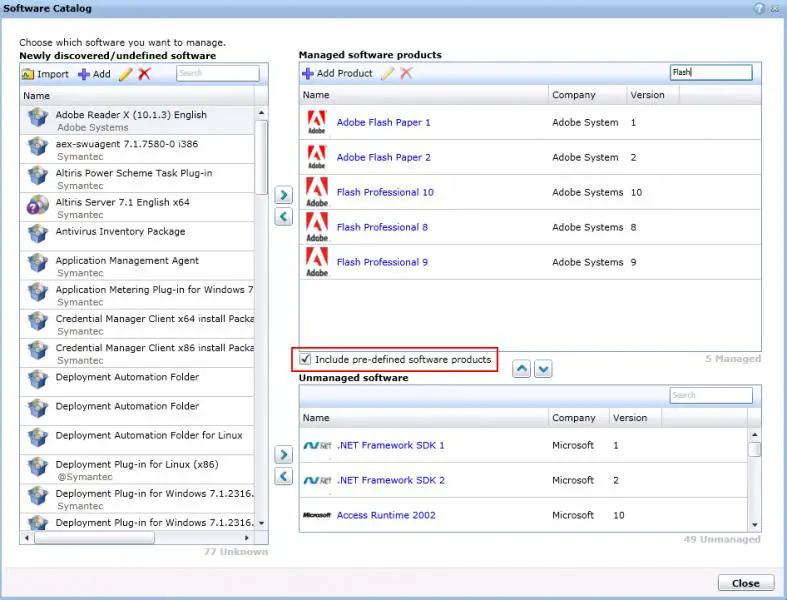Click right arrow to move software to managed products
The image size is (787, 600).
pyautogui.click(x=284, y=195)
